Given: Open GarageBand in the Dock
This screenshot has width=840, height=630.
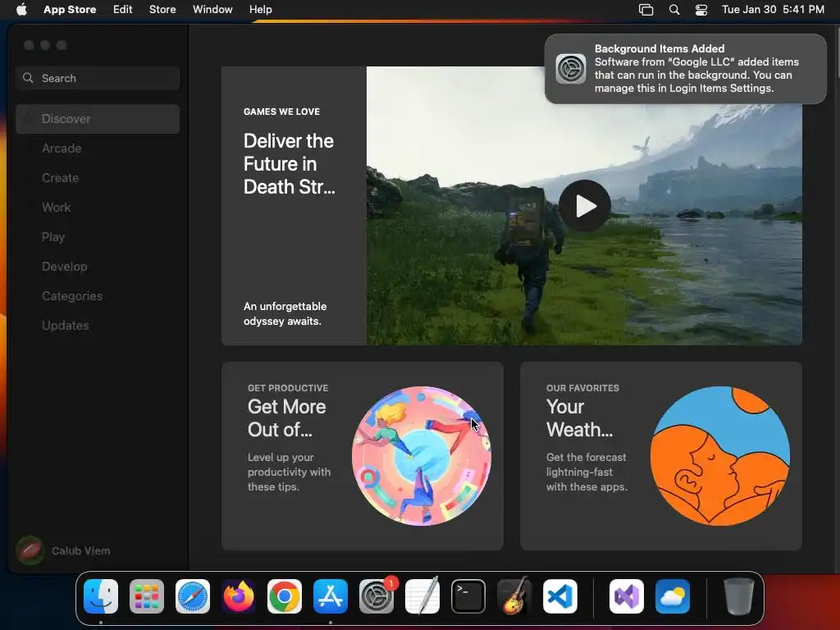Looking at the screenshot, I should pos(514,596).
